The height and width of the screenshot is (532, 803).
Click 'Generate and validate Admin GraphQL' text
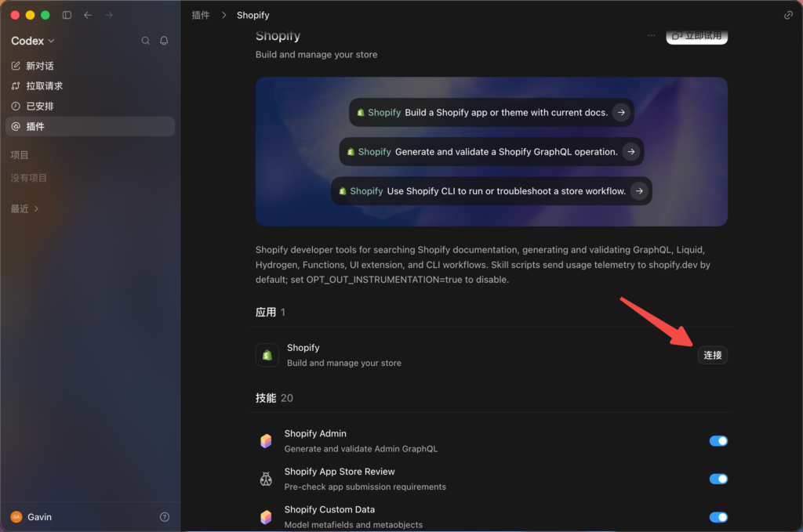[361, 449]
